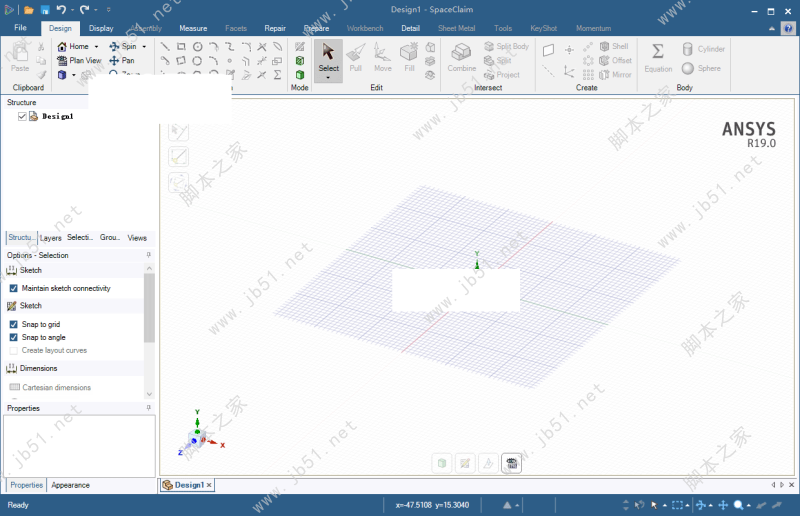The height and width of the screenshot is (516, 800).
Task: Select Design1 in the Structure tree
Action: pos(58,116)
